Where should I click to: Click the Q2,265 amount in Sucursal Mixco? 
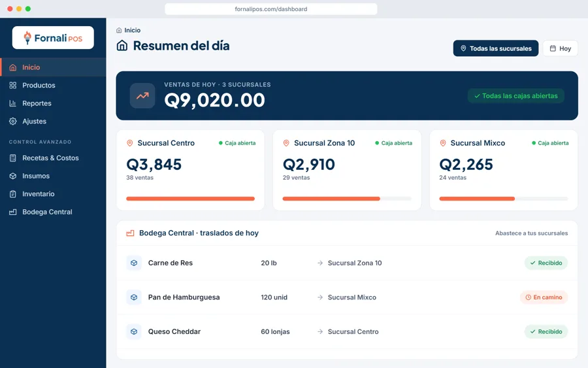466,165
